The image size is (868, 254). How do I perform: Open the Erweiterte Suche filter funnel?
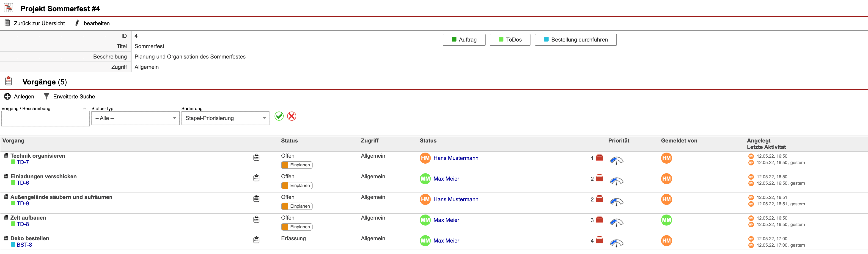click(47, 96)
